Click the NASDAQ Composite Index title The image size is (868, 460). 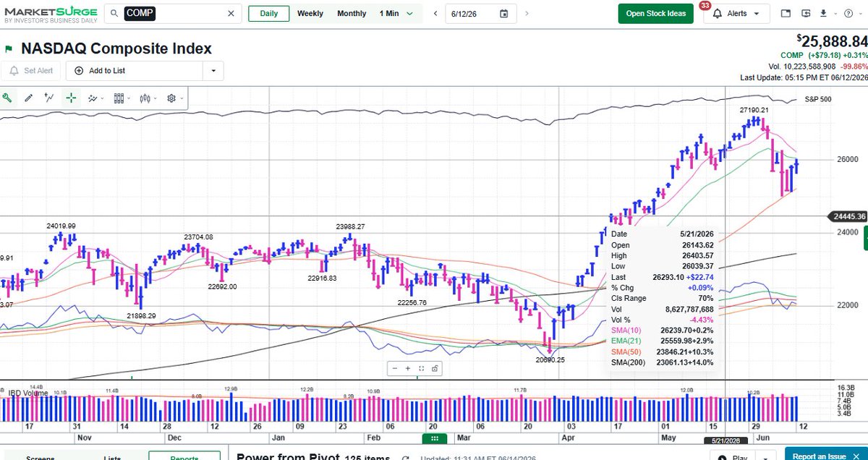(x=116, y=48)
